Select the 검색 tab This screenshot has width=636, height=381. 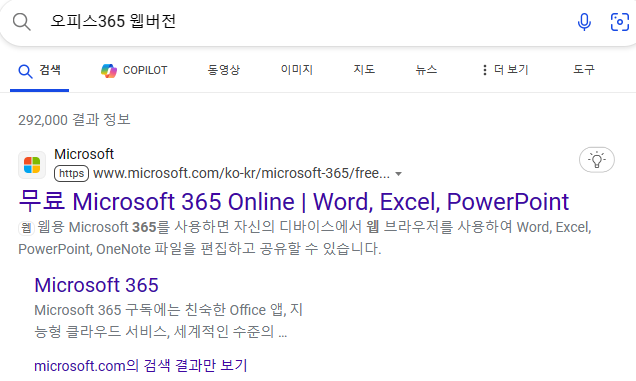point(39,70)
